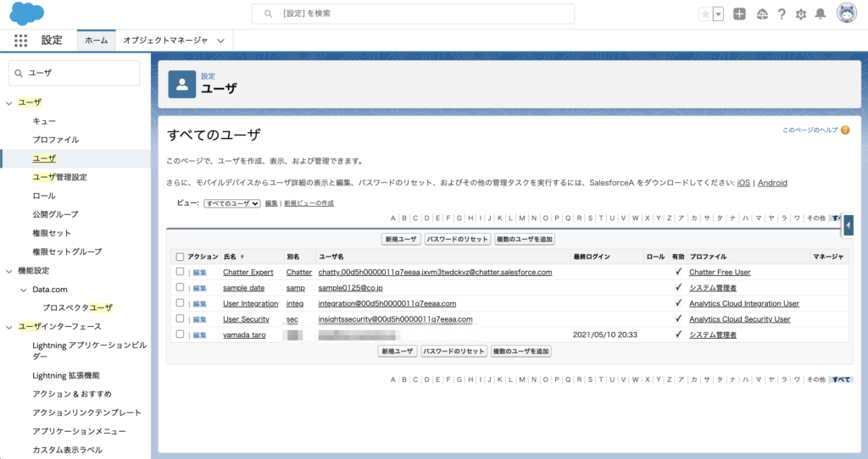The width and height of the screenshot is (868, 459).
Task: Open ロール in the sidebar
Action: coord(44,196)
